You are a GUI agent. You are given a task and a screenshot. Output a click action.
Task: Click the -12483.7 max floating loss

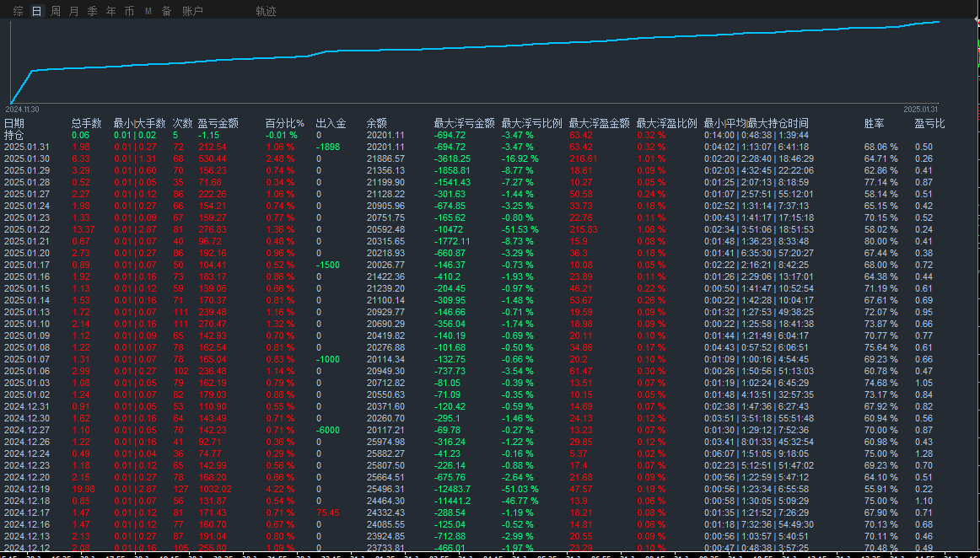pos(453,489)
